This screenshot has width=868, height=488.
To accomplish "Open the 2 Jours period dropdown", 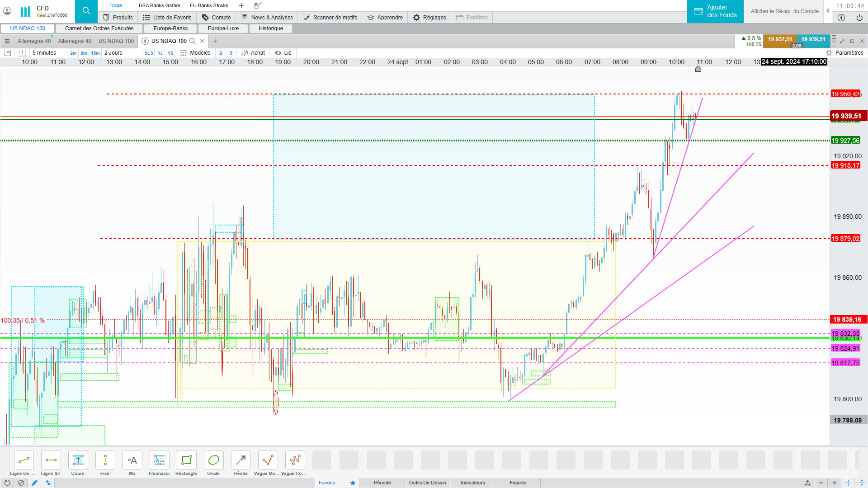I will coord(113,53).
